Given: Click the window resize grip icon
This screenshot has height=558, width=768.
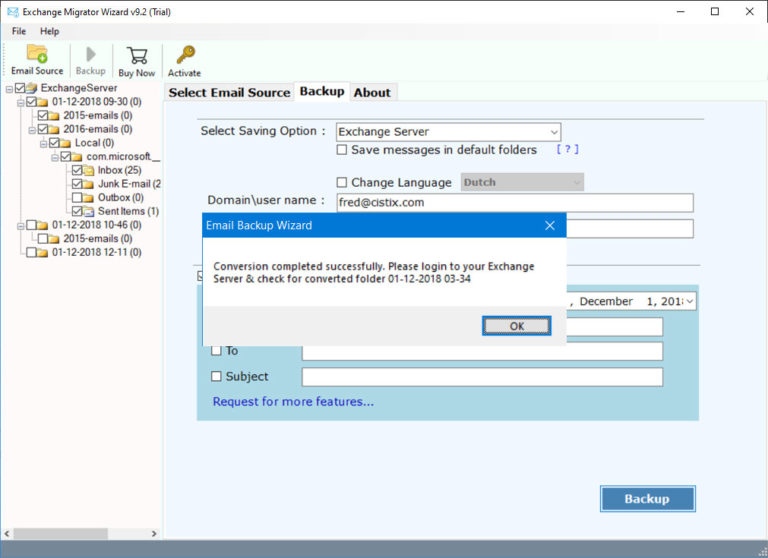Looking at the screenshot, I should pyautogui.click(x=762, y=552).
